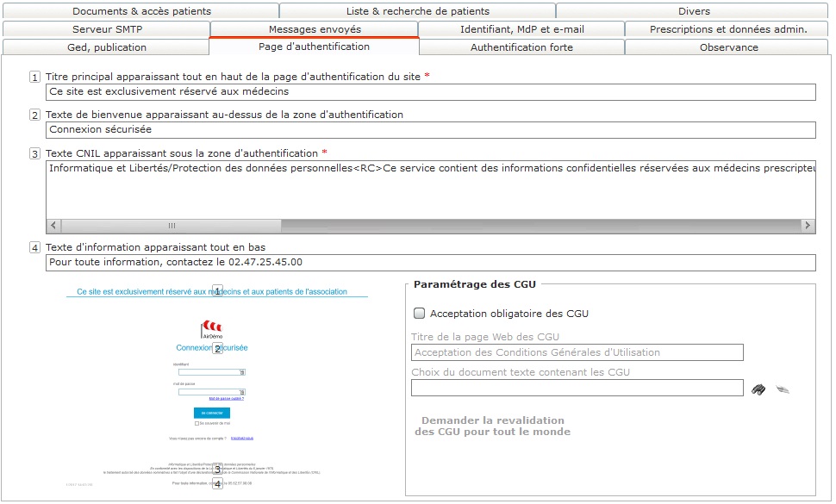Click Demander la revalidation des CGU button
Image resolution: width=836 pixels, height=504 pixels.
[493, 426]
